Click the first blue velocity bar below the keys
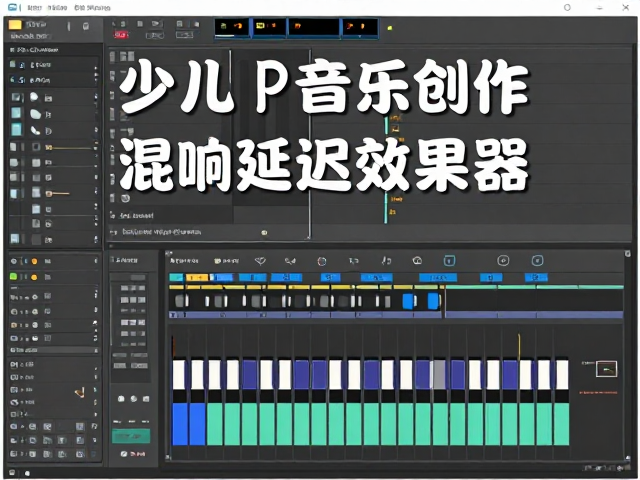 point(180,424)
